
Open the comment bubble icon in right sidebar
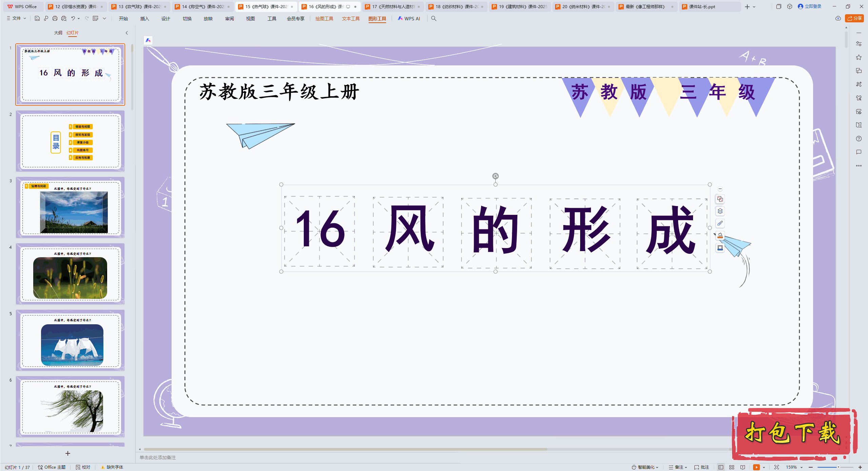[x=859, y=152]
